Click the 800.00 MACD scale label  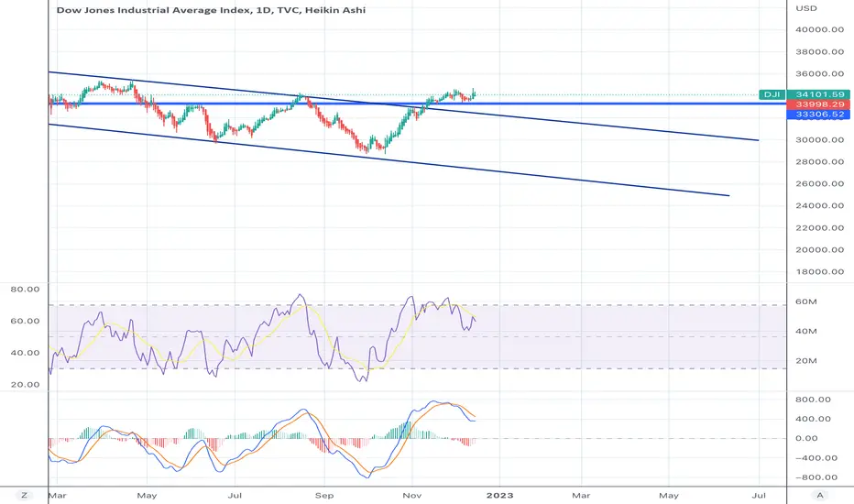click(x=813, y=400)
